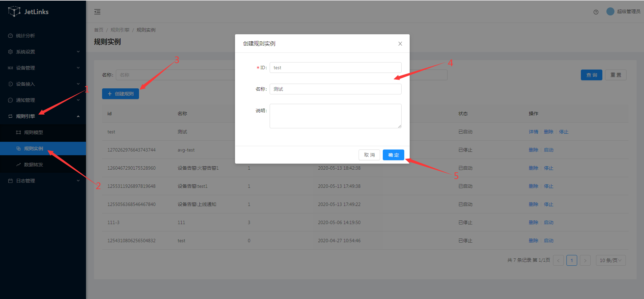Image resolution: width=644 pixels, height=299 pixels.
Task: Click the help question mark icon
Action: tap(596, 12)
